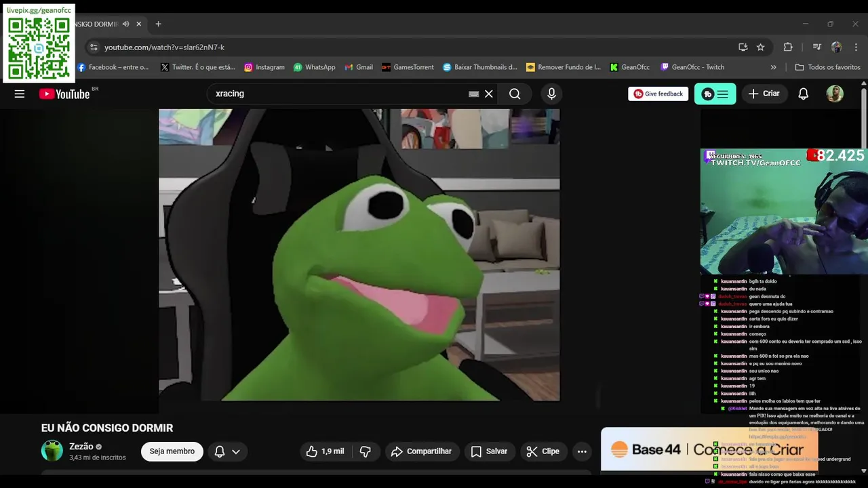View site information icon in address bar

tap(94, 47)
